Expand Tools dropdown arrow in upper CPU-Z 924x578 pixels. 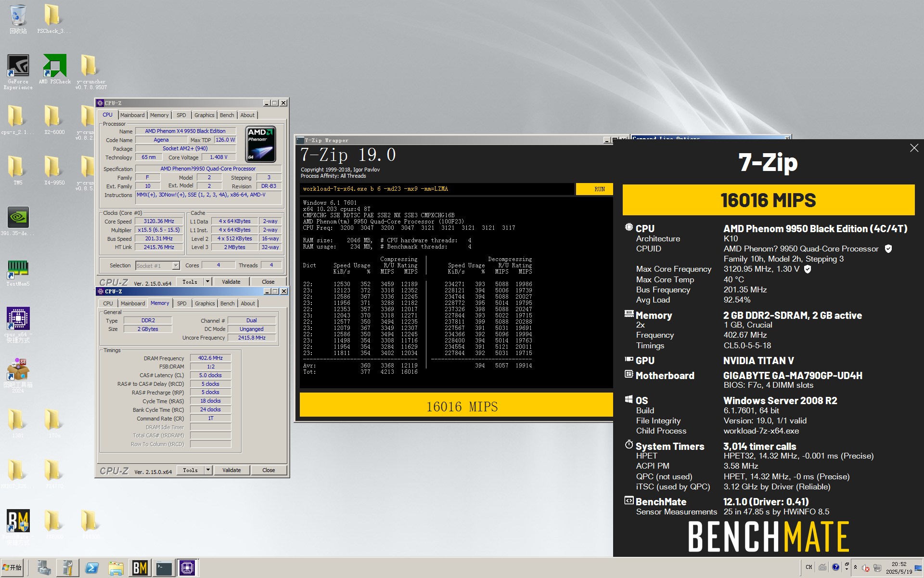click(x=207, y=282)
